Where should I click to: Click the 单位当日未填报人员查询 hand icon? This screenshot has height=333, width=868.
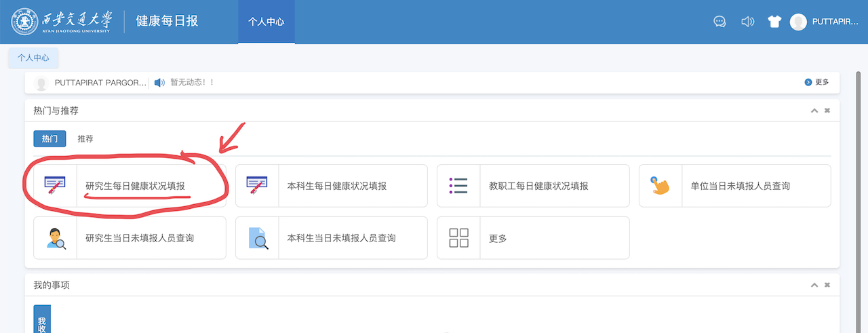[x=660, y=185]
